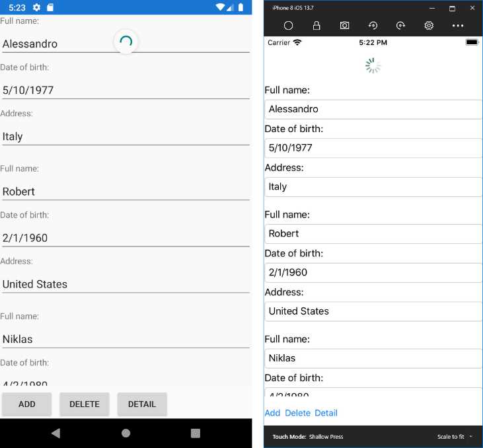The image size is (483, 448).
Task: Edit United States address field on iOS
Action: [373, 311]
